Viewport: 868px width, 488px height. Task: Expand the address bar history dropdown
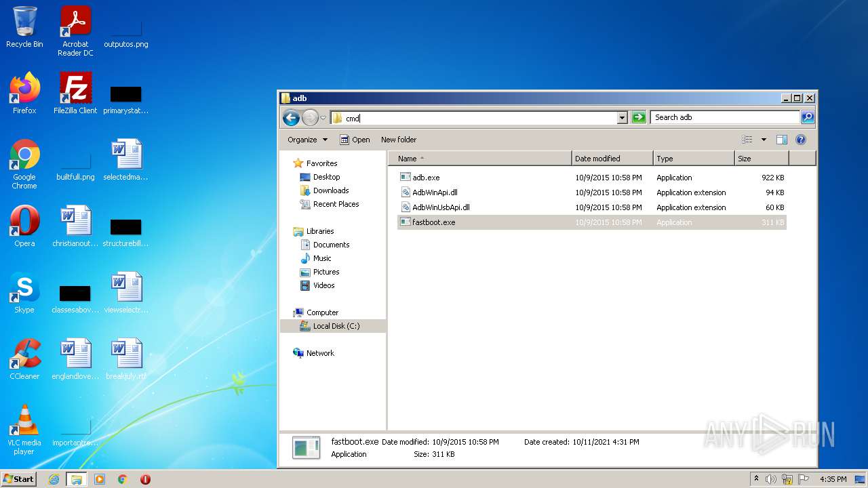pyautogui.click(x=622, y=118)
